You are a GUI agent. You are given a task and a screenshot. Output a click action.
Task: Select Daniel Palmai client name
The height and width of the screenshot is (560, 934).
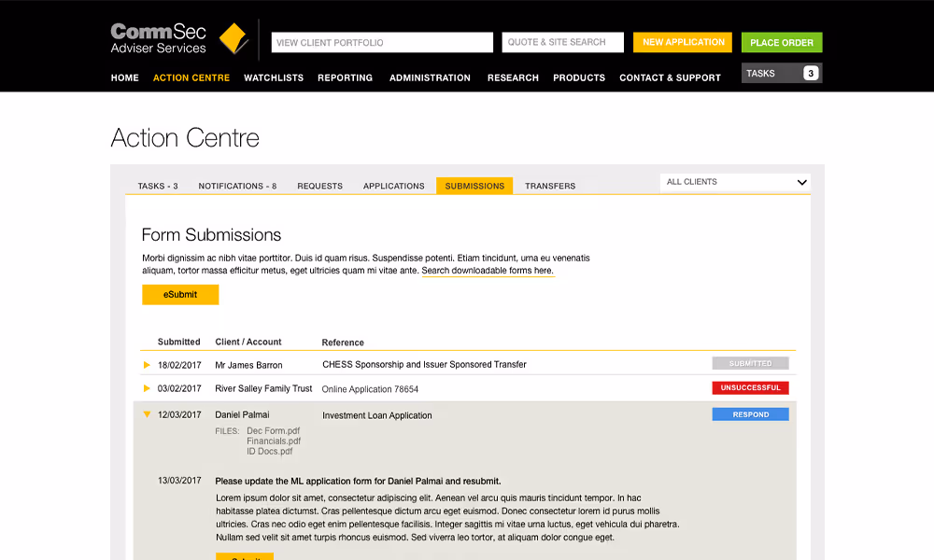(243, 414)
